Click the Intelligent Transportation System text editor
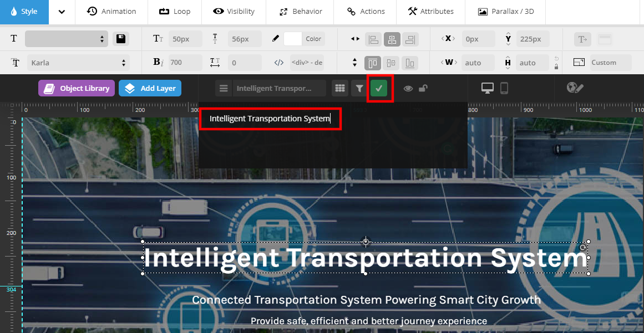This screenshot has width=644, height=333. pyautogui.click(x=270, y=119)
